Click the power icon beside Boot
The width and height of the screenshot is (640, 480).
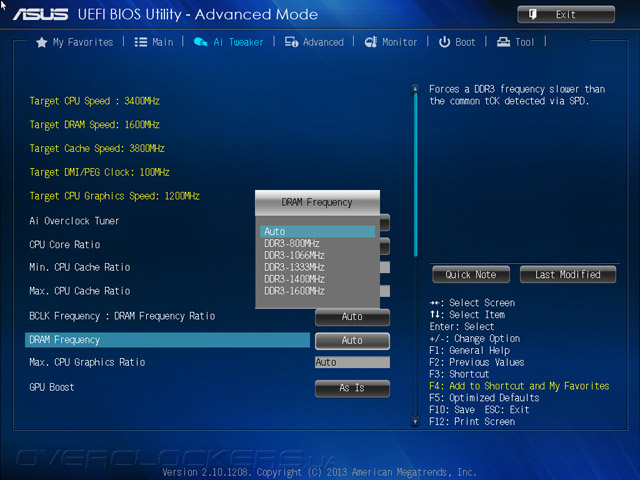444,42
